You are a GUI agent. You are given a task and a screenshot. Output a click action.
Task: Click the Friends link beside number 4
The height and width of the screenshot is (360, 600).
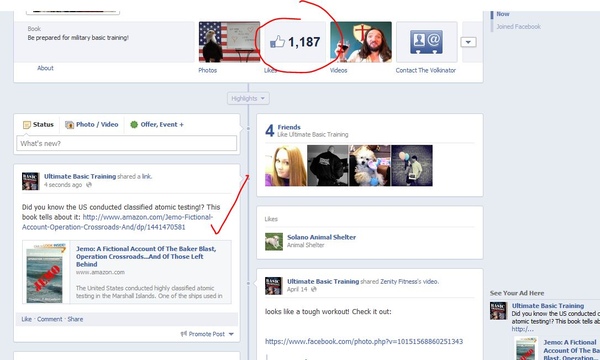(x=289, y=127)
